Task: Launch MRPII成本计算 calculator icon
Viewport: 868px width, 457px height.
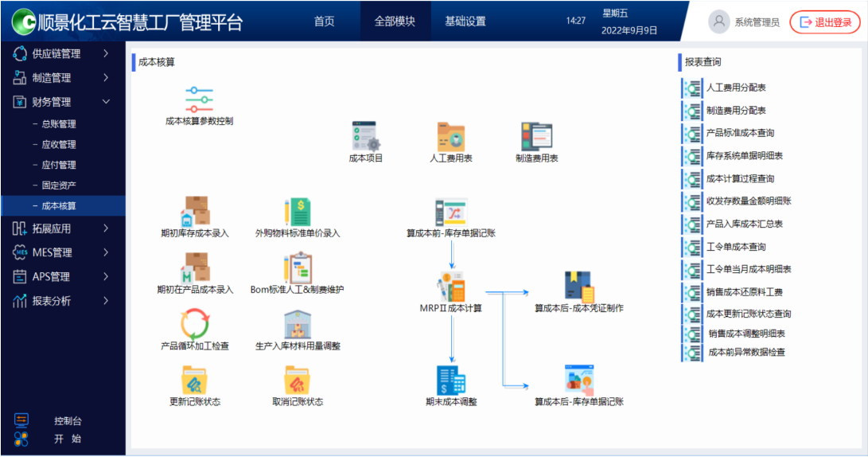Action: (x=450, y=287)
